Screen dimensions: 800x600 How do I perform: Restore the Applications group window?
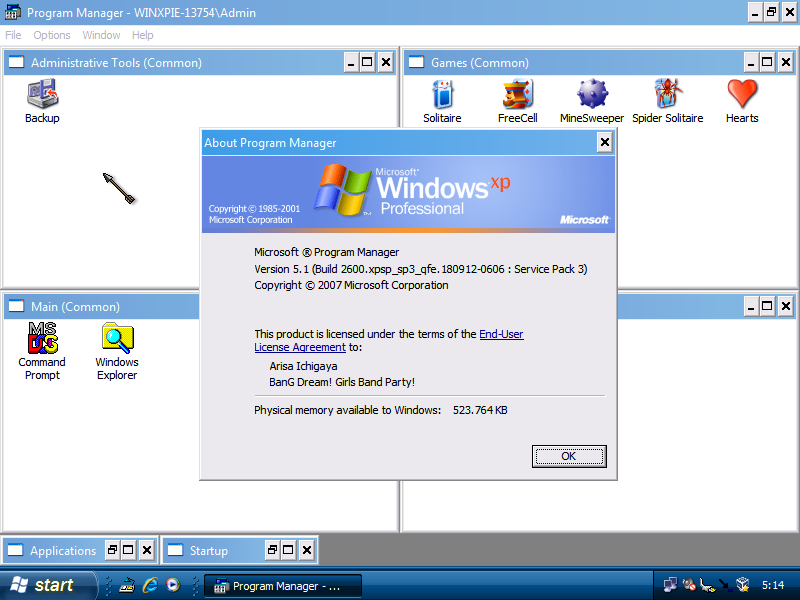(x=112, y=550)
